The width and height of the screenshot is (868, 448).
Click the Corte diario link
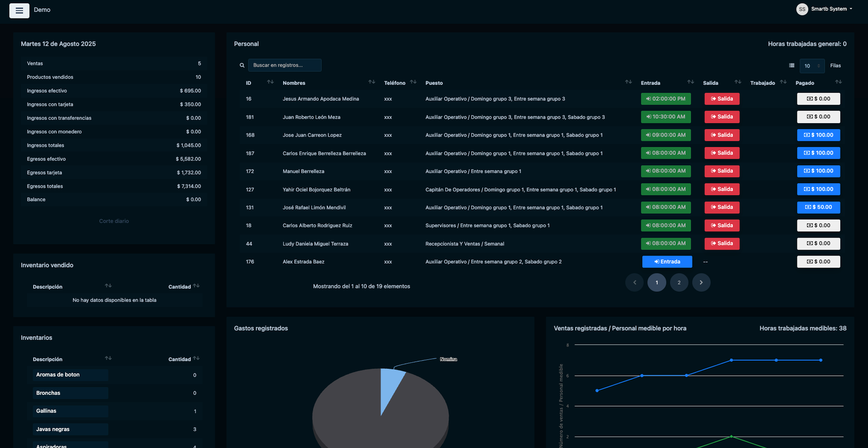pyautogui.click(x=114, y=221)
